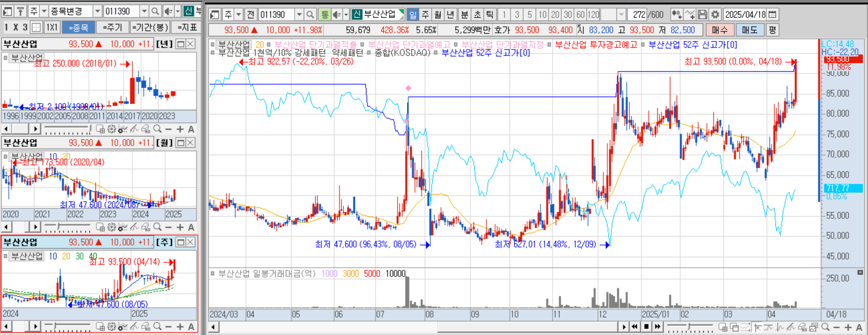
Task: Select the =기간(봉) tab
Action: tap(150, 28)
